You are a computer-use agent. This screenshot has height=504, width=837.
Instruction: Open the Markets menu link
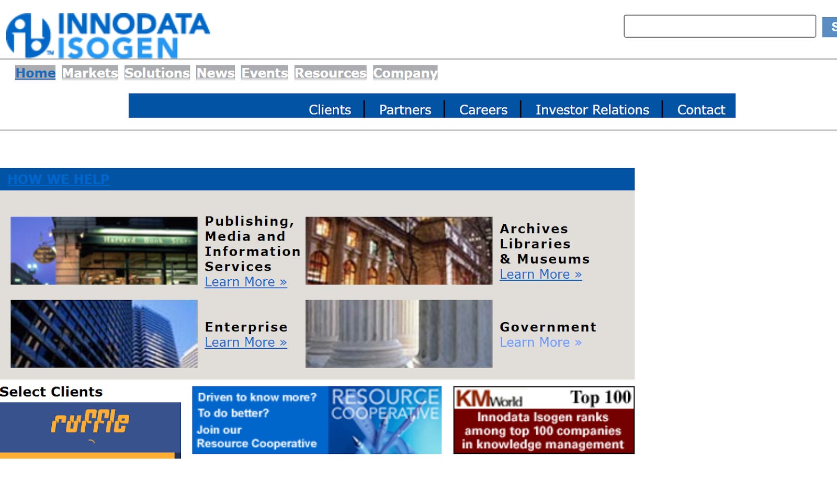[x=90, y=73]
